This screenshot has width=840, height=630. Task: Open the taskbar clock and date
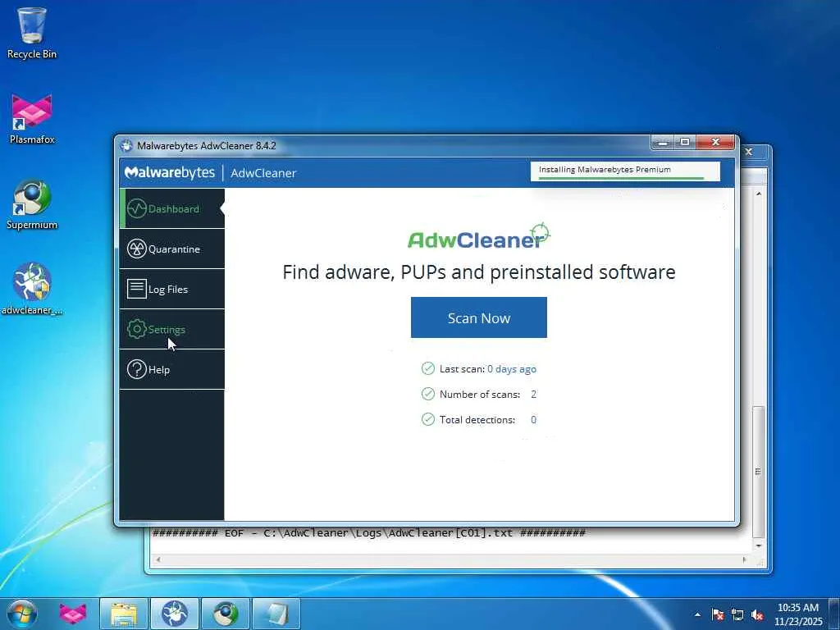tap(797, 614)
